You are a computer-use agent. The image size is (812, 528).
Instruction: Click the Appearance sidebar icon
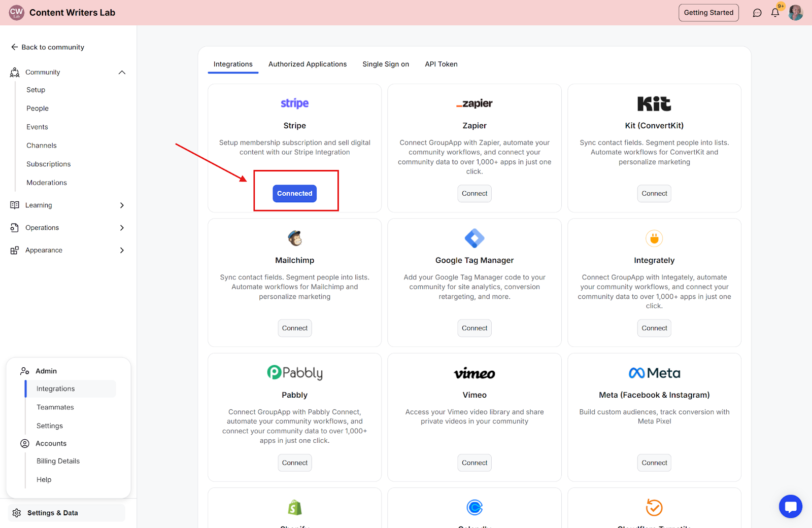pos(15,250)
